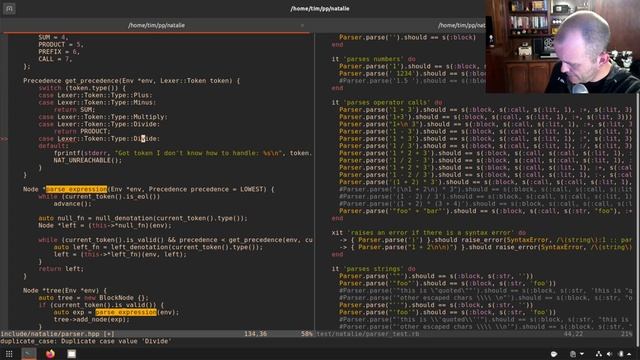Open the white window icon in taskbar

coord(71,354)
